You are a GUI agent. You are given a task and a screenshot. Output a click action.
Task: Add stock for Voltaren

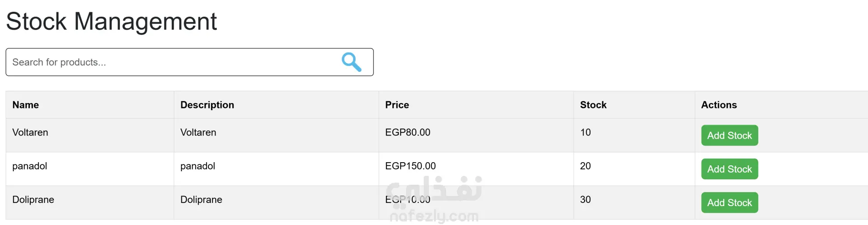[x=729, y=136]
